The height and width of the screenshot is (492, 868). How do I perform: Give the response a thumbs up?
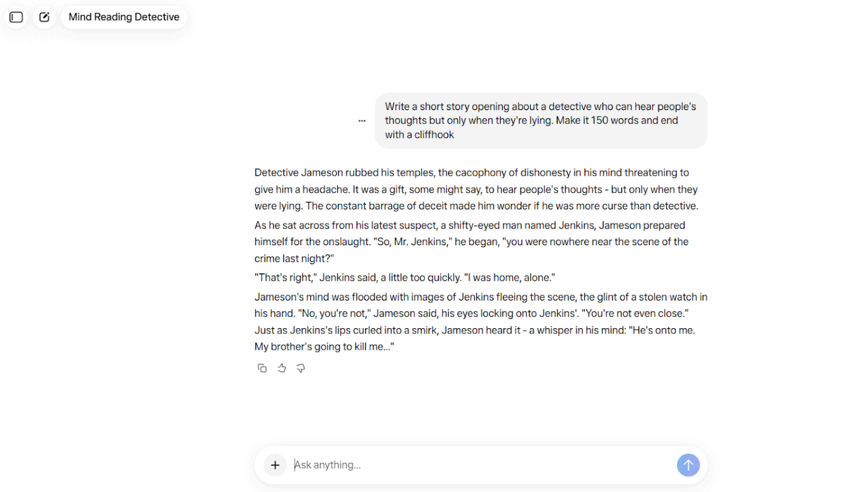(281, 368)
